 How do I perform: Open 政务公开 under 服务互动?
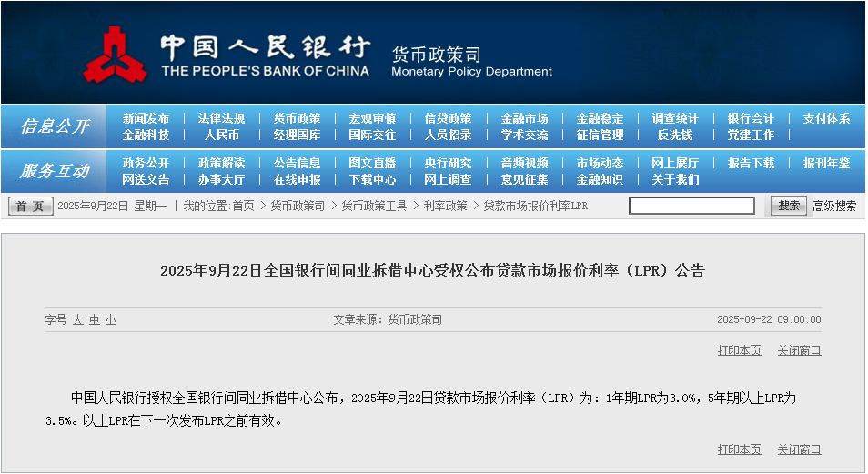point(146,164)
